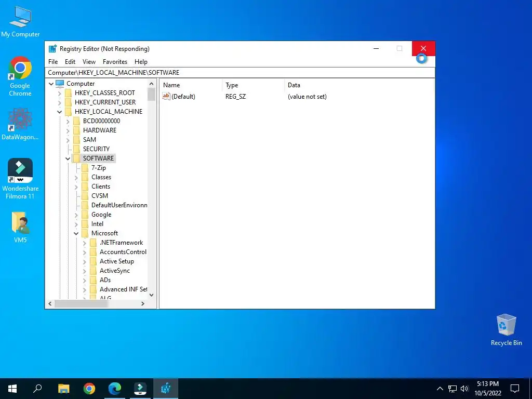Select the SECURITY key
Screen dimensions: 532x399
[x=96, y=149]
